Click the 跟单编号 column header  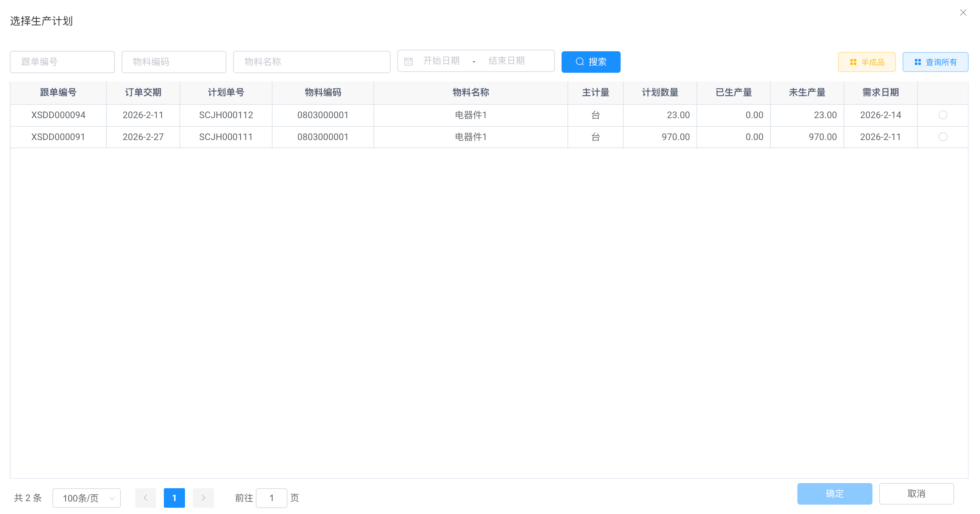pos(58,93)
